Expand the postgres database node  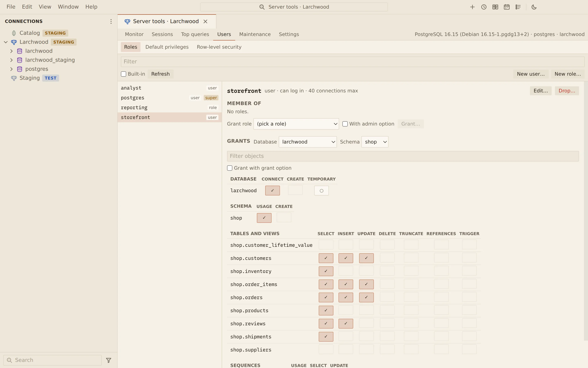11,69
